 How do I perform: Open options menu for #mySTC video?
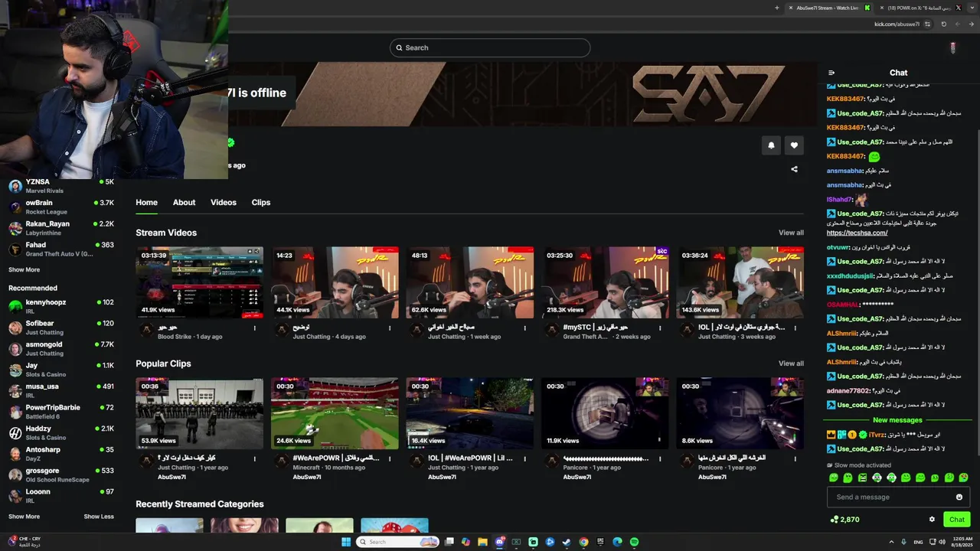[660, 328]
